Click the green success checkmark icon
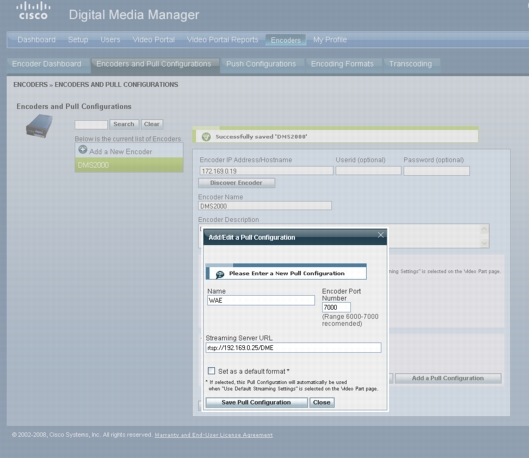 206,137
